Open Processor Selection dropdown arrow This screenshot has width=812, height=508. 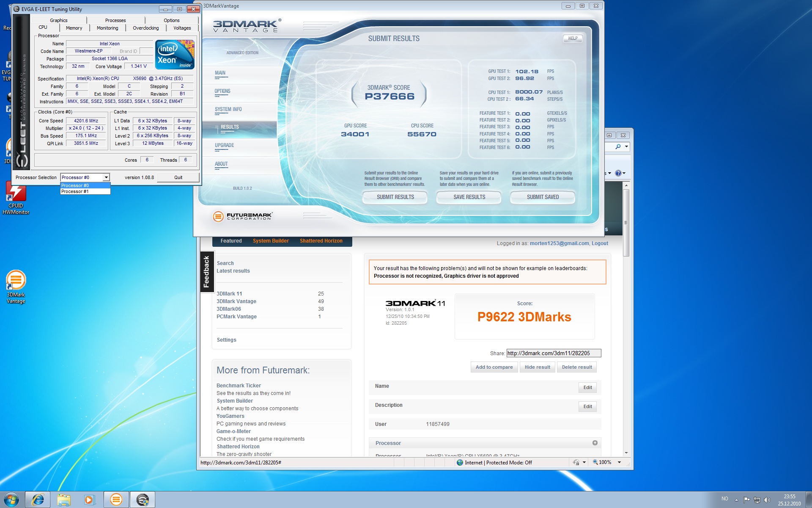[106, 177]
